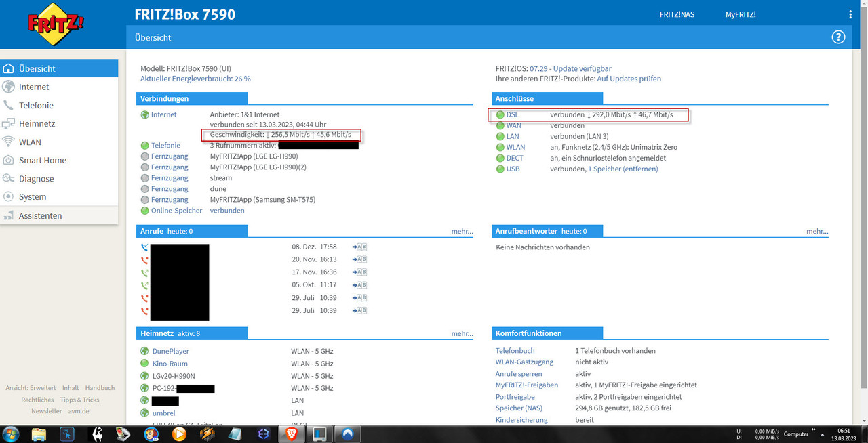Open the NordVPN taskbar icon

pos(347,434)
